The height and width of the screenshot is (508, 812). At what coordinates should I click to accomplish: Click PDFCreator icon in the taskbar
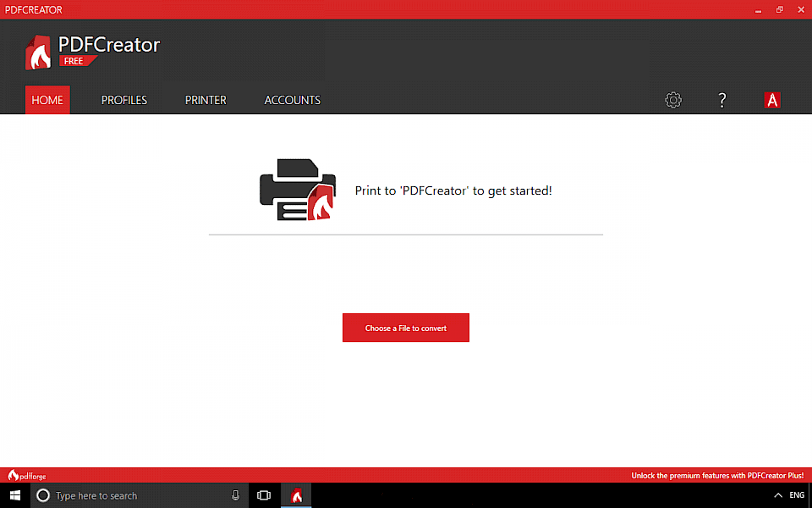pyautogui.click(x=296, y=495)
